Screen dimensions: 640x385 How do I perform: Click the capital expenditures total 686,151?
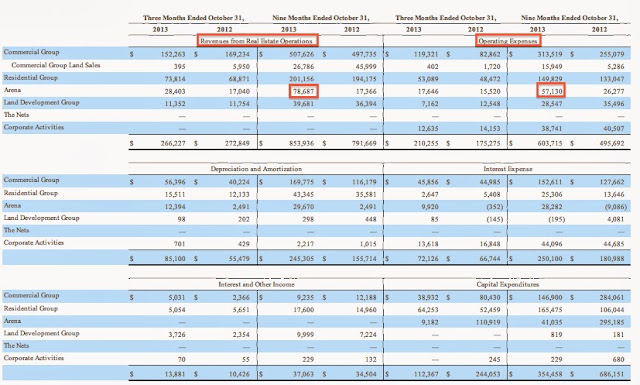(x=612, y=374)
